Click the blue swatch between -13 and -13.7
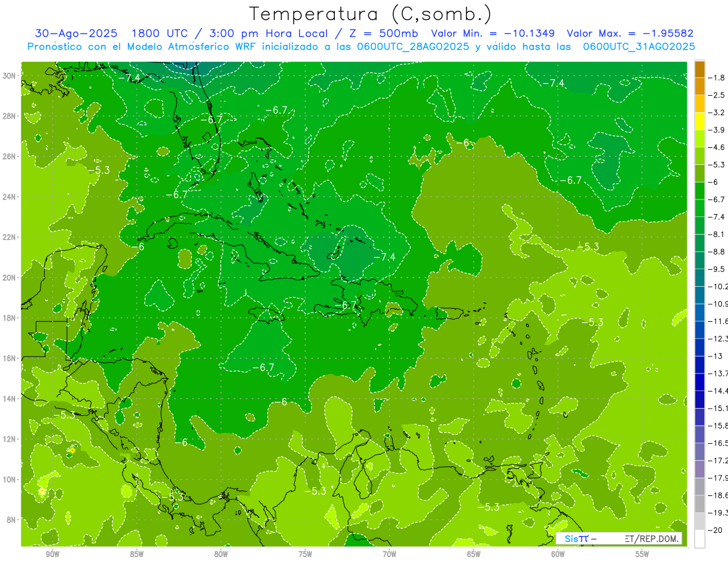 [x=699, y=365]
